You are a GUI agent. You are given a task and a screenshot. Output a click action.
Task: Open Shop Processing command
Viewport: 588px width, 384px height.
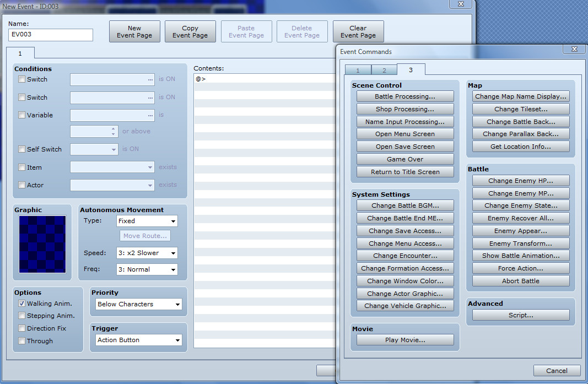[x=405, y=109]
